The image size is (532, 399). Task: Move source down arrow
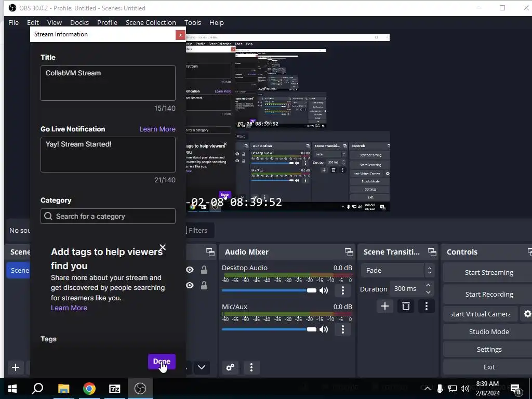point(202,367)
